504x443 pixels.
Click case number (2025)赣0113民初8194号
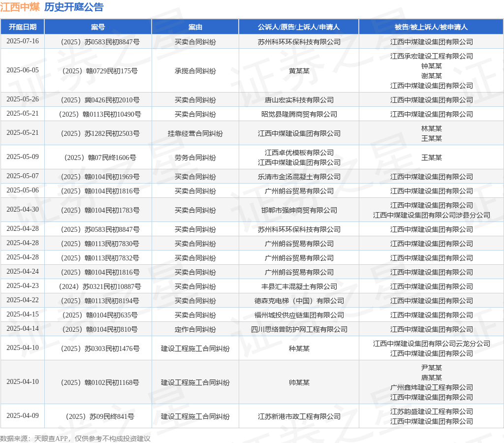point(100,301)
